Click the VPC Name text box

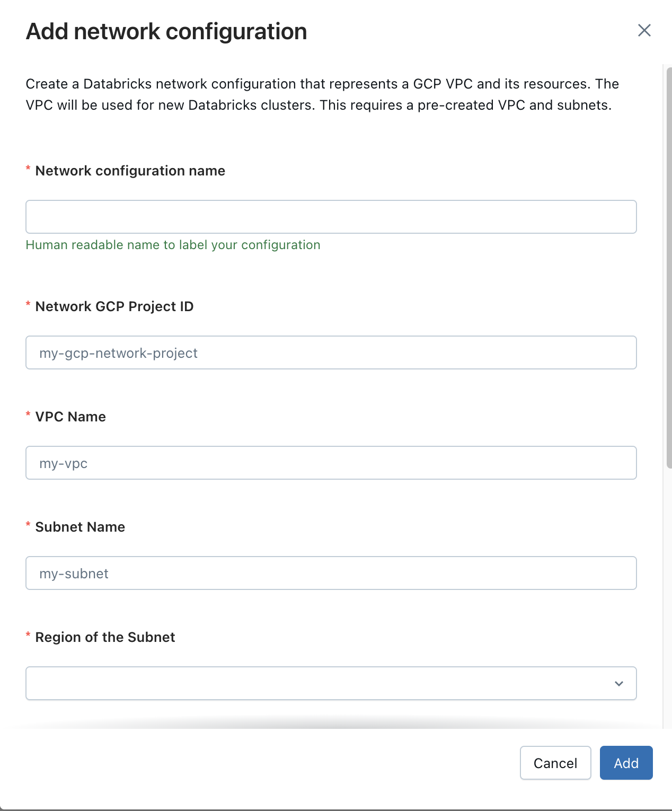pos(331,463)
